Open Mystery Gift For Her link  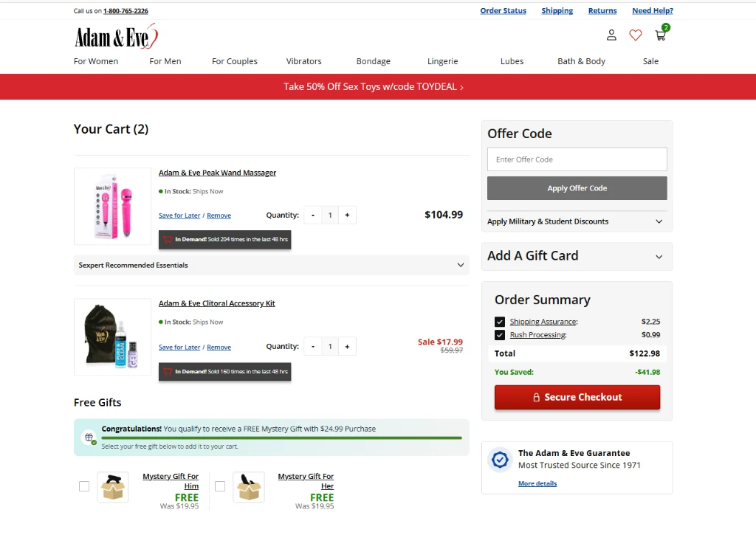[x=306, y=481]
